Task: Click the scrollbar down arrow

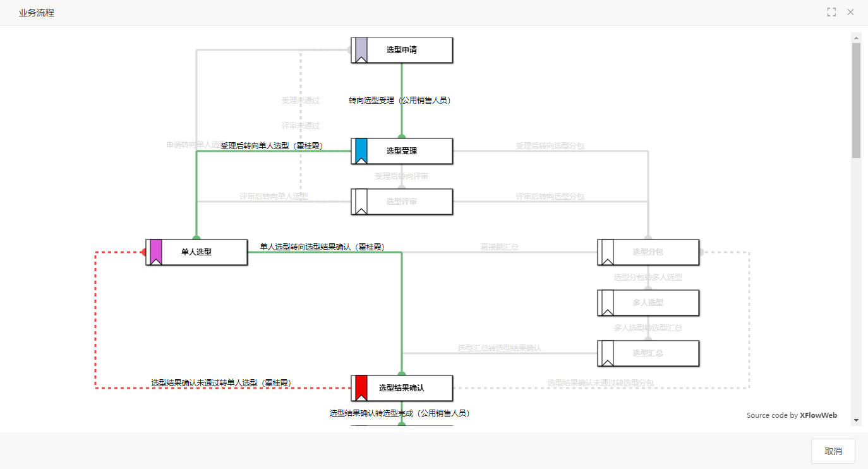Action: click(857, 420)
